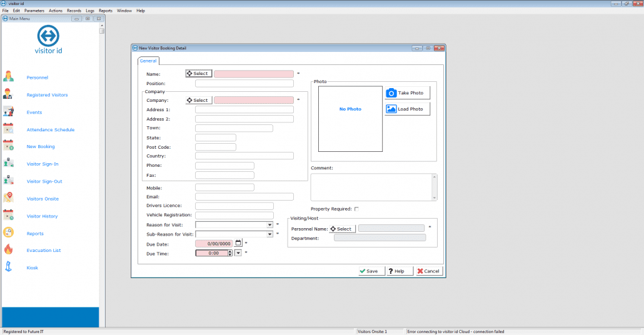Click the Due Time spinner arrows
644x335 pixels.
click(x=229, y=253)
